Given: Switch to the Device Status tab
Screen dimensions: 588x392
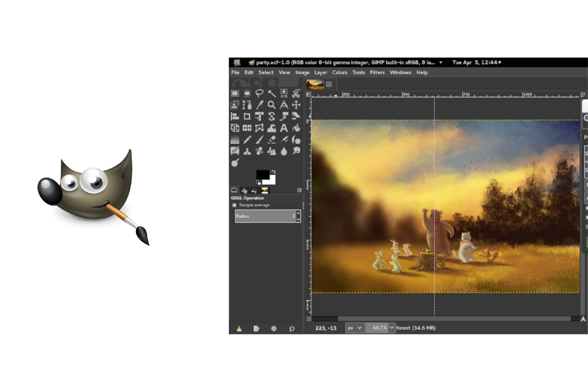Looking at the screenshot, I should point(244,191).
